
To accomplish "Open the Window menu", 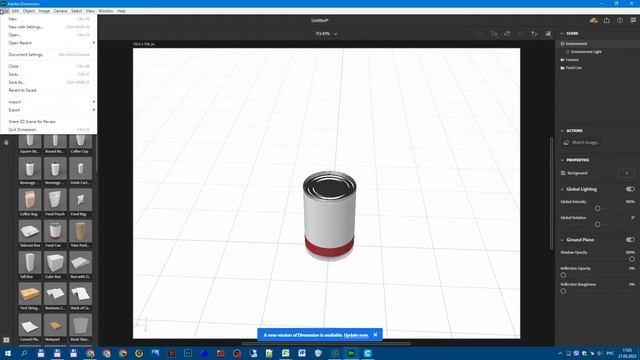I will click(x=106, y=11).
